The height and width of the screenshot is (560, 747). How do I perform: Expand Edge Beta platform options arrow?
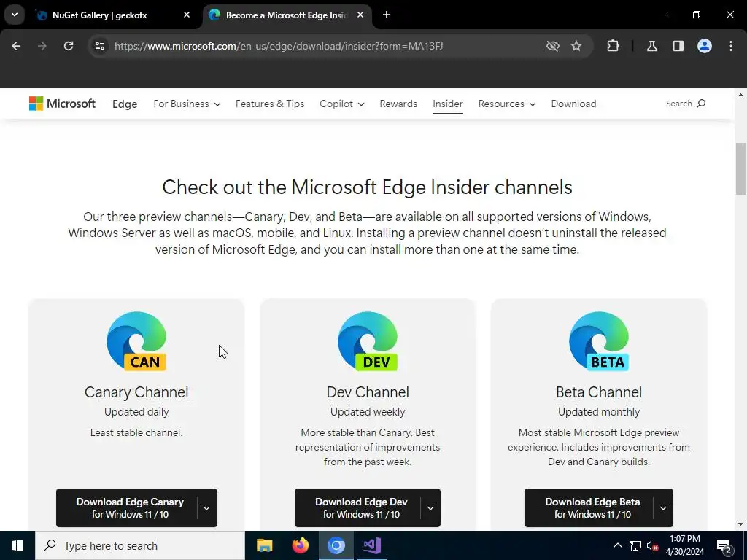point(663,508)
